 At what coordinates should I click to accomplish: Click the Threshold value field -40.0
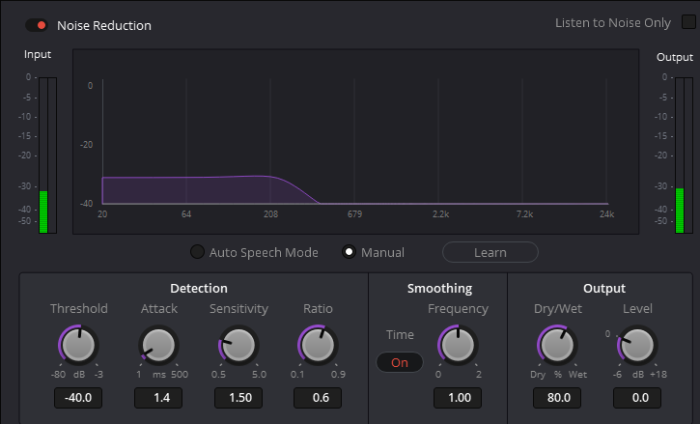pyautogui.click(x=78, y=398)
